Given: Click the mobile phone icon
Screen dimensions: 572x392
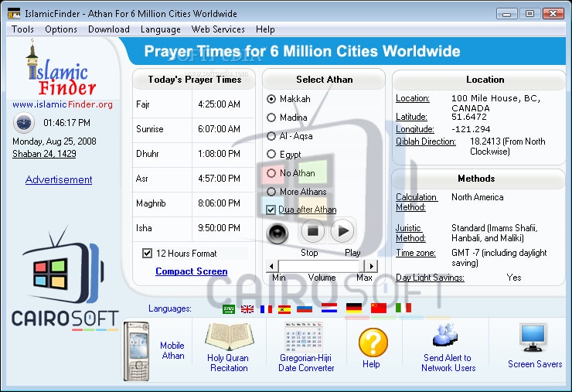Looking at the screenshot, I should pos(136,351).
